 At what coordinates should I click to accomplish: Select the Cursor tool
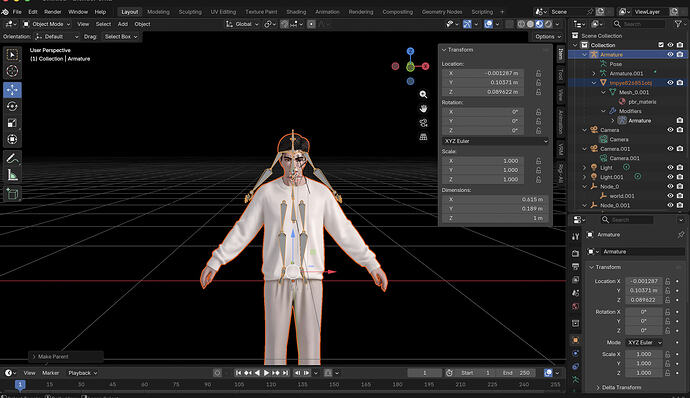pos(12,71)
